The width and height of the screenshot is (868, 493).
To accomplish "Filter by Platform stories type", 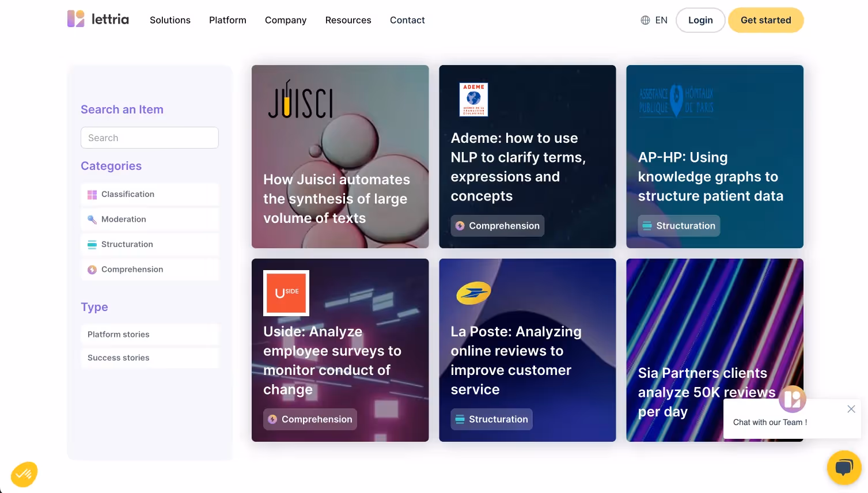I will coord(150,335).
